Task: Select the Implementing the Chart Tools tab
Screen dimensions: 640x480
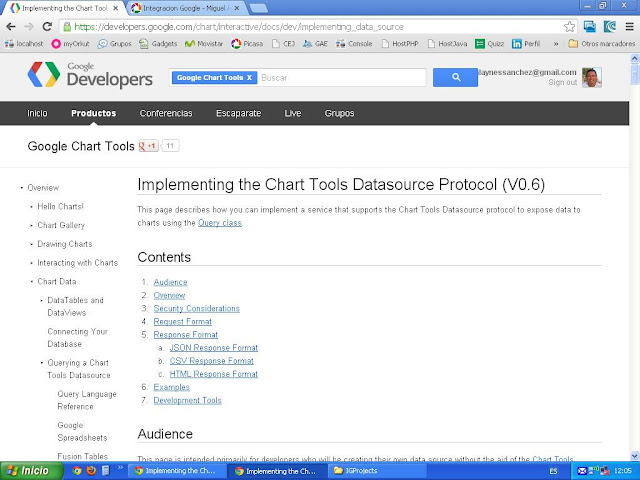Action: coord(64,8)
